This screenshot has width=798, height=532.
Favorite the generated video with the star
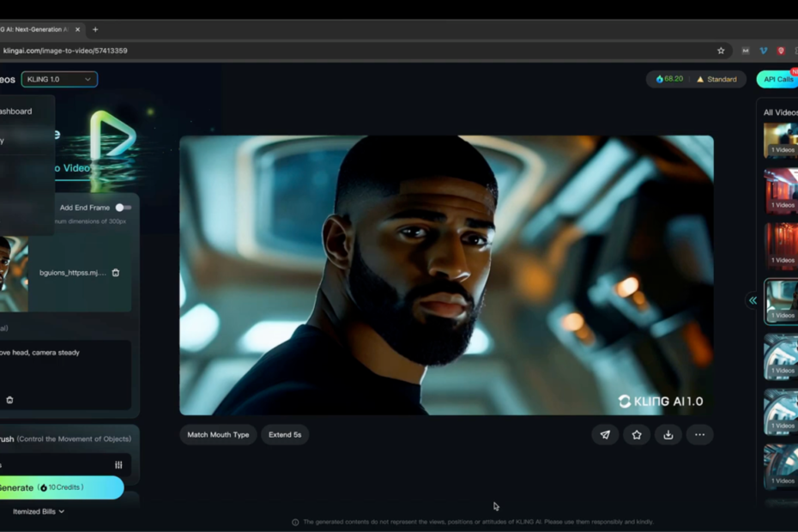point(637,435)
